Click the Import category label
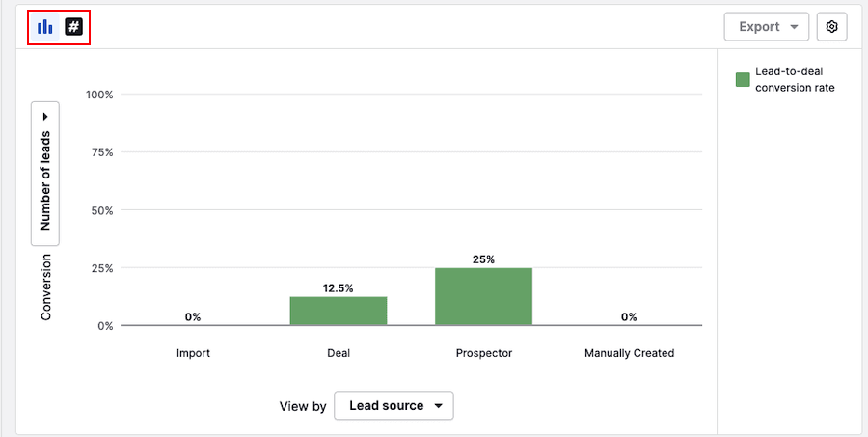The height and width of the screenshot is (437, 868). (x=193, y=353)
